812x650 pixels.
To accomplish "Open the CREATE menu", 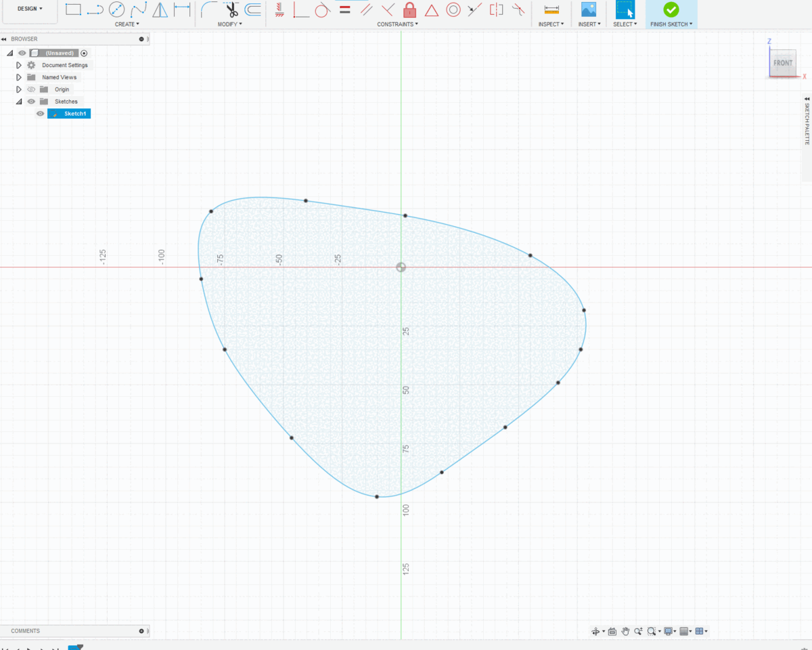I will point(127,24).
